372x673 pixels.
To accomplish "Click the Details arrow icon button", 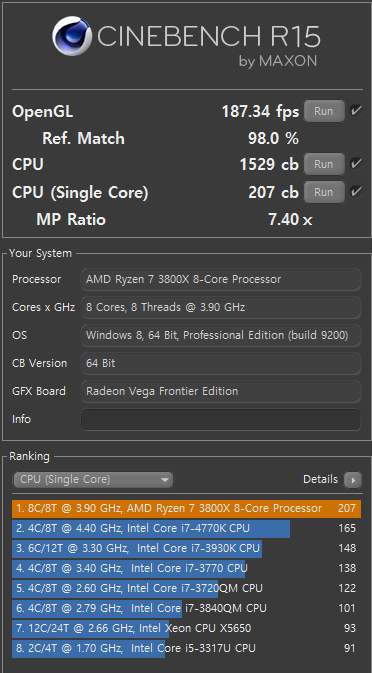I will pyautogui.click(x=353, y=480).
